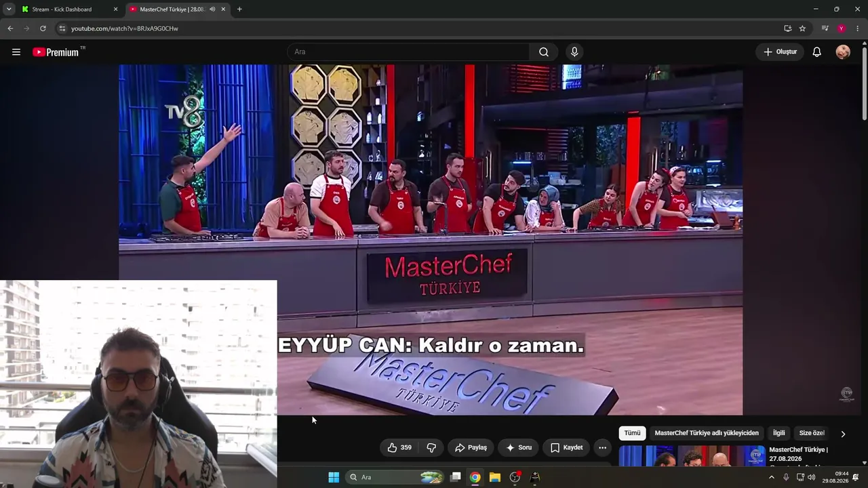Dislike the video with thumbs down

click(431, 447)
